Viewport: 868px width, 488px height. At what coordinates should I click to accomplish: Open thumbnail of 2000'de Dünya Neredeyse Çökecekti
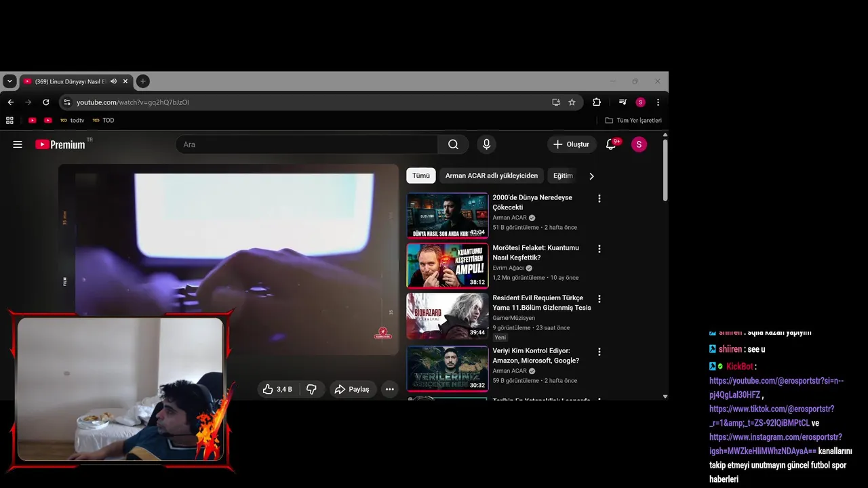click(448, 216)
